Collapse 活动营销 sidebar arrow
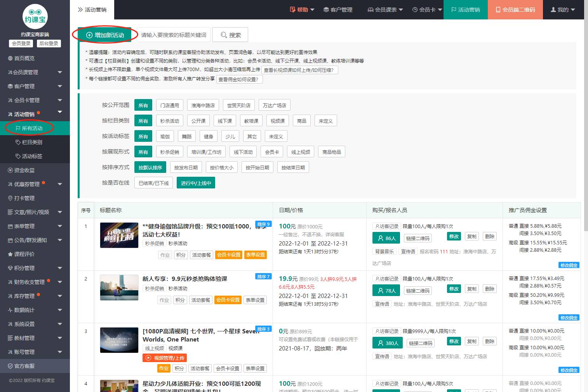The height and width of the screenshot is (392, 588). point(60,112)
